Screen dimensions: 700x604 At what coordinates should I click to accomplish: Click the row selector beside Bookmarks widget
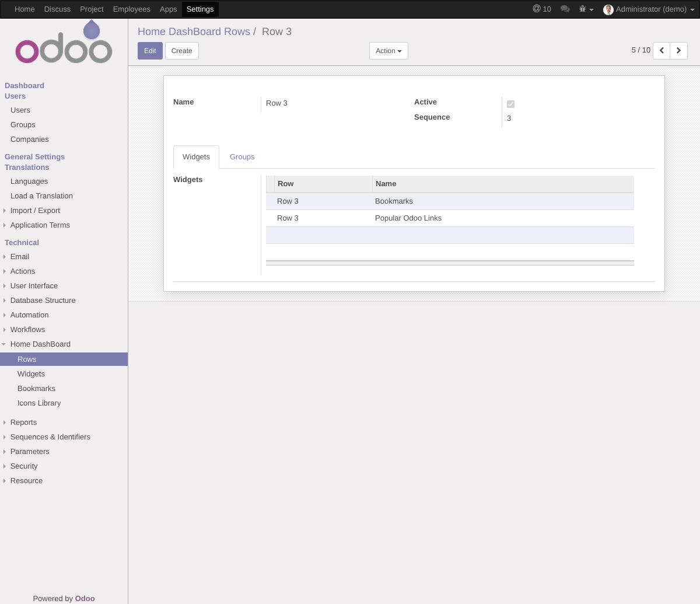pos(269,201)
